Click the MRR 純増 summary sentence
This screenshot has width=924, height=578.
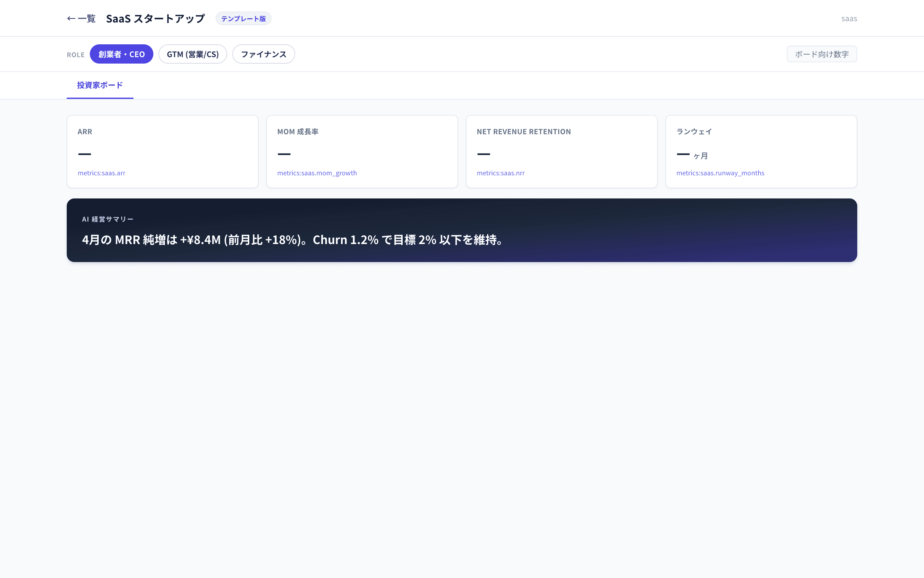tap(293, 240)
